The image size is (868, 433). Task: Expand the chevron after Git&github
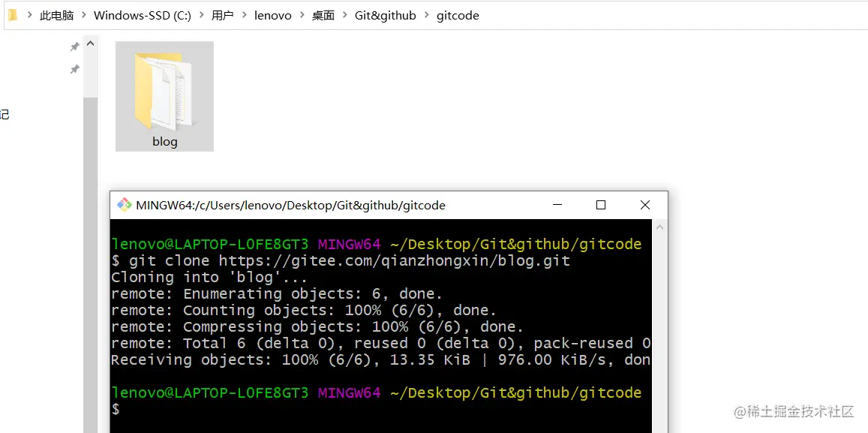(427, 16)
